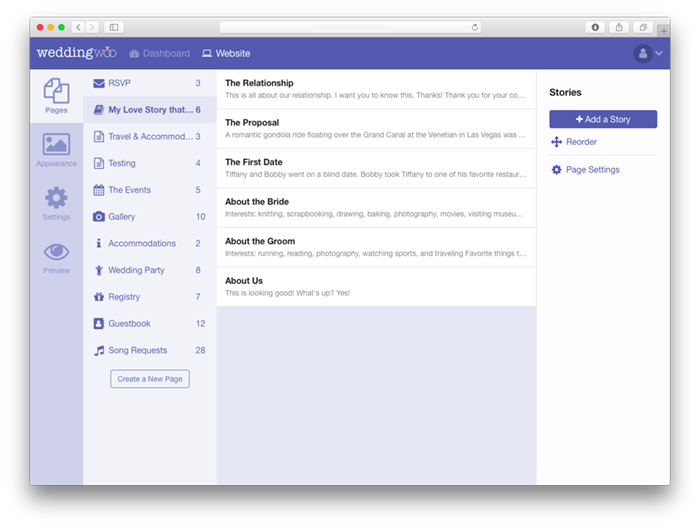
Task: Click the browser address bar
Action: coord(350,27)
